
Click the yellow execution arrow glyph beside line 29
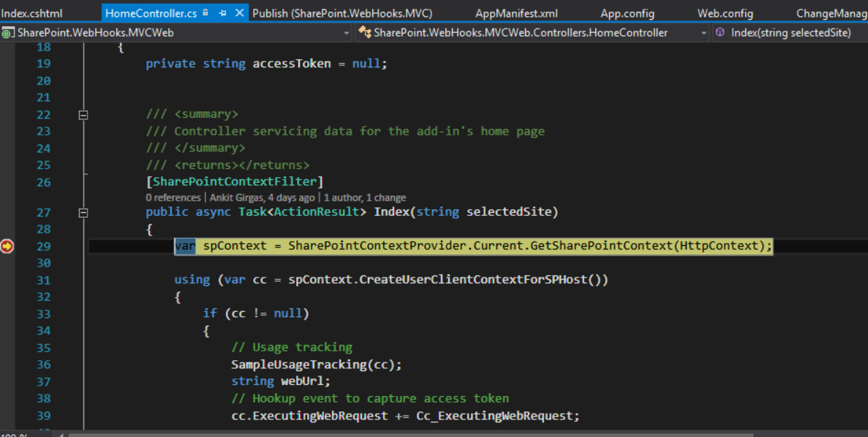(7, 247)
